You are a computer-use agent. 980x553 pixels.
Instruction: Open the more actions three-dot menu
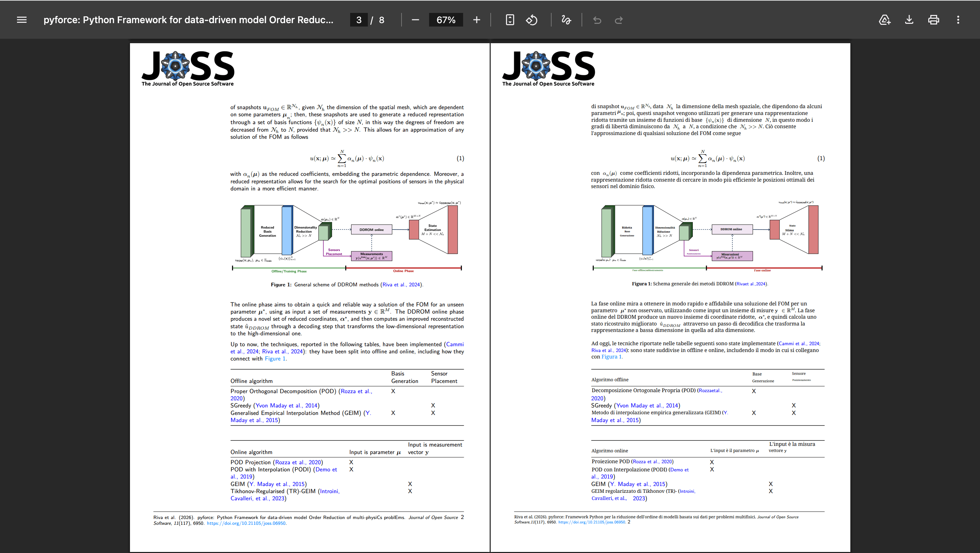click(958, 20)
